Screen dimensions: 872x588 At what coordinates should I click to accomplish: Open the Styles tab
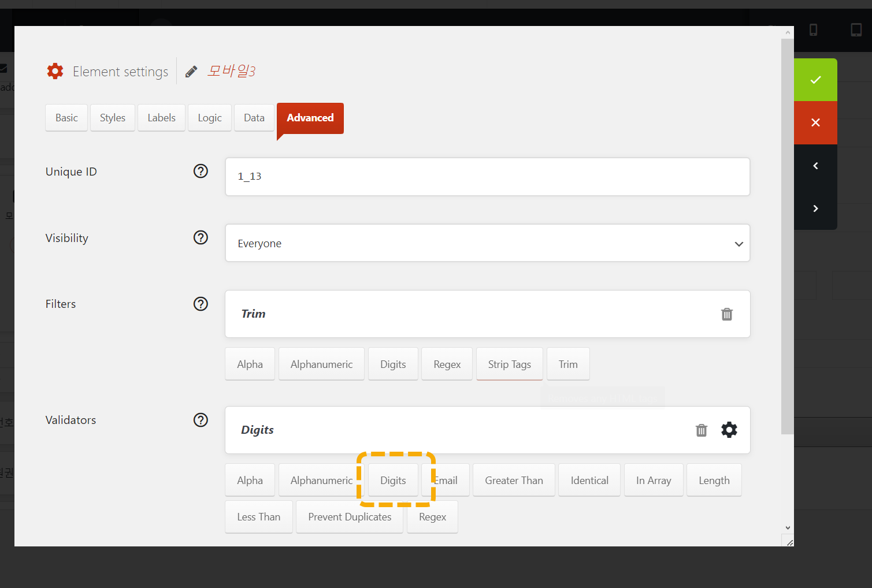pos(113,118)
